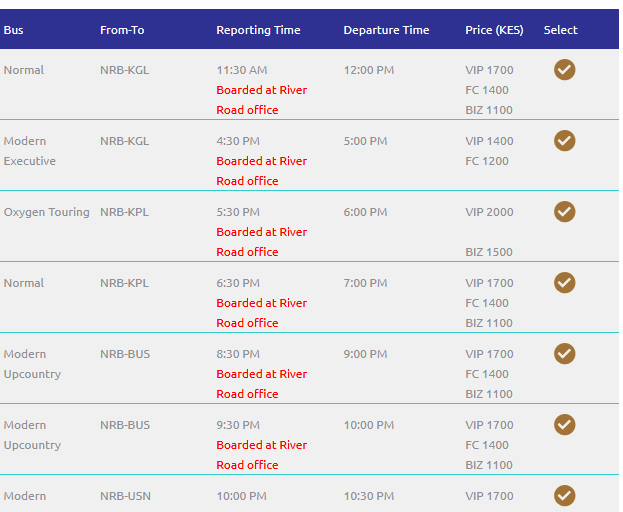Click the From-To column header
The width and height of the screenshot is (623, 512).
click(122, 30)
